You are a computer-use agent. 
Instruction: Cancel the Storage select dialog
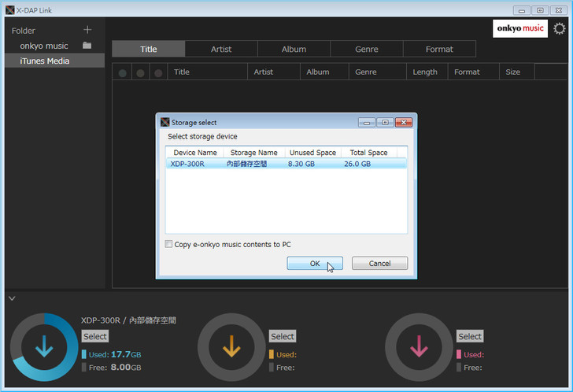[379, 263]
